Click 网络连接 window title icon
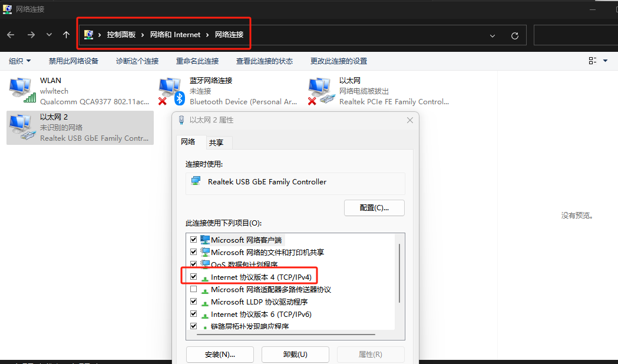The image size is (618, 364). coord(7,9)
